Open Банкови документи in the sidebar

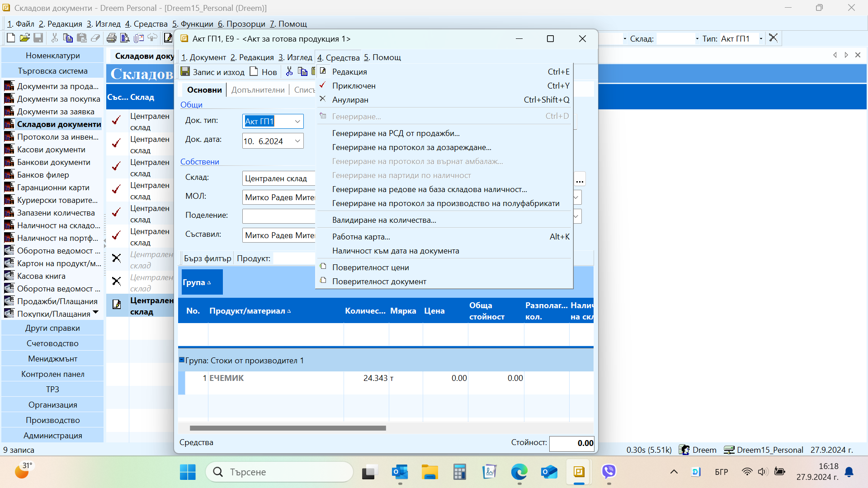53,162
